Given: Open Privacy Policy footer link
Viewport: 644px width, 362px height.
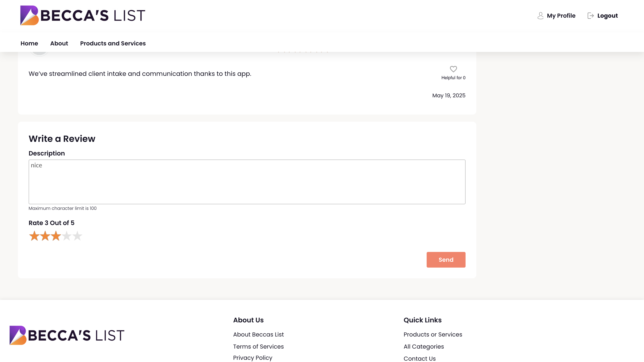Looking at the screenshot, I should [x=252, y=358].
